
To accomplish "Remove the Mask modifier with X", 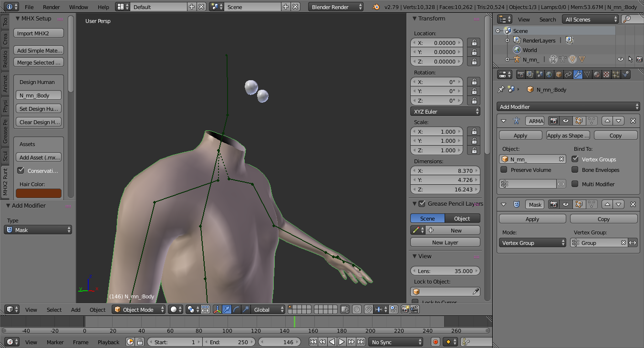I will coord(633,204).
